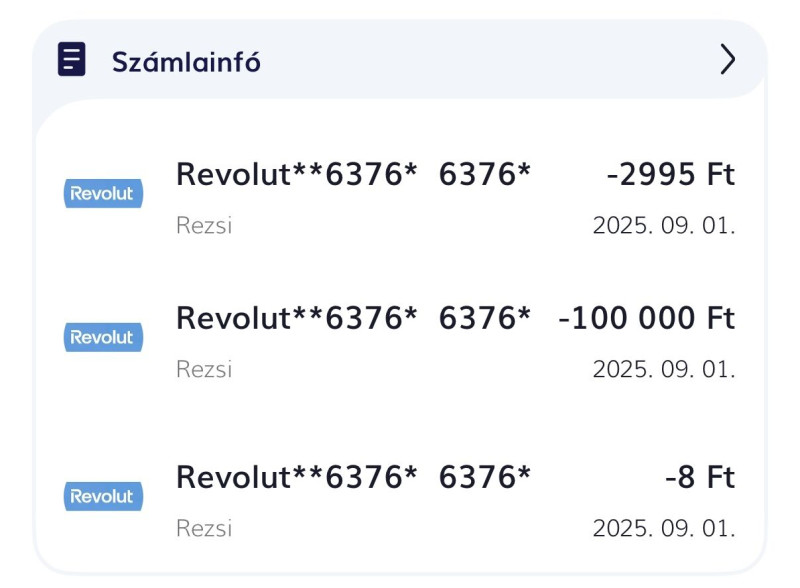Open the Revolut**6376* title of the -8 Ft transaction
Image resolution: width=800 pixels, height=588 pixels.
(x=296, y=477)
